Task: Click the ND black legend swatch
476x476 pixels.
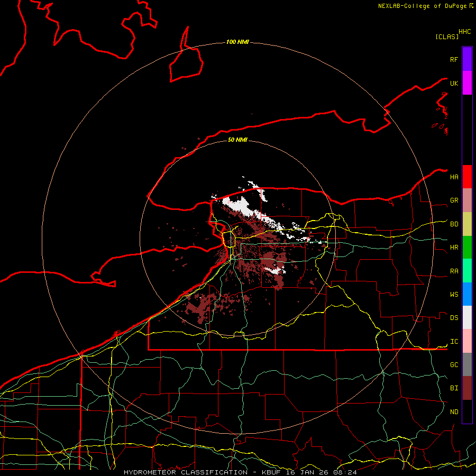Action: pyautogui.click(x=467, y=411)
